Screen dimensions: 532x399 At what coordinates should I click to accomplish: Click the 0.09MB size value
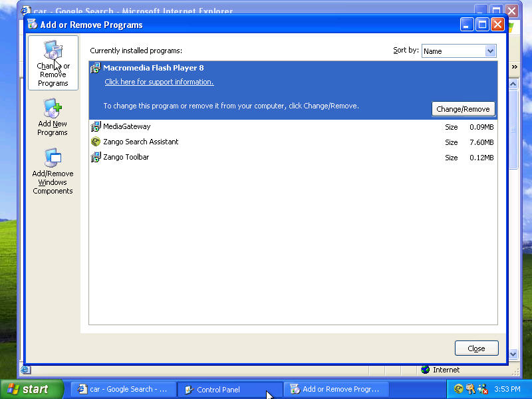481,127
